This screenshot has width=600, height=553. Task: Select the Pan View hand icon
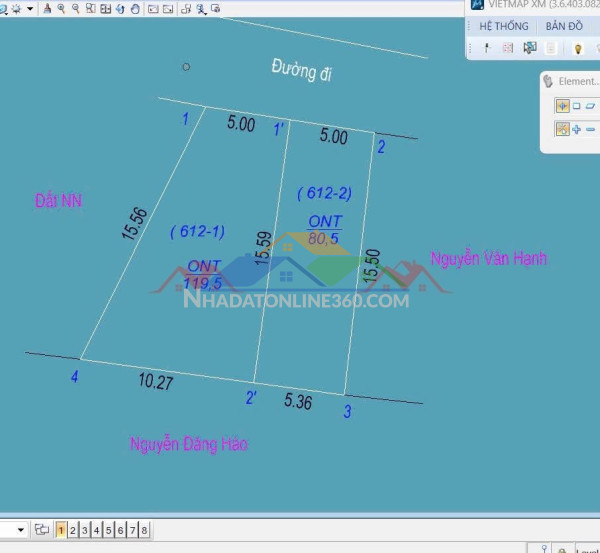(135, 8)
